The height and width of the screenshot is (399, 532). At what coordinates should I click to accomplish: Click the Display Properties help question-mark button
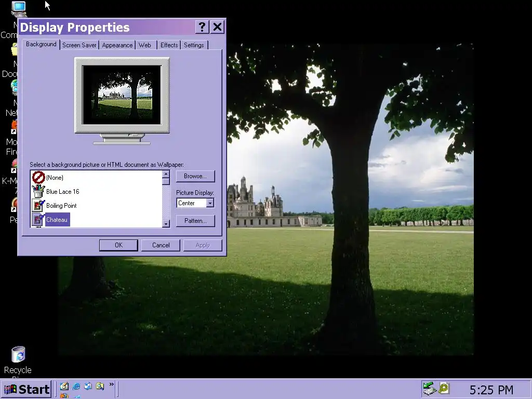[202, 27]
